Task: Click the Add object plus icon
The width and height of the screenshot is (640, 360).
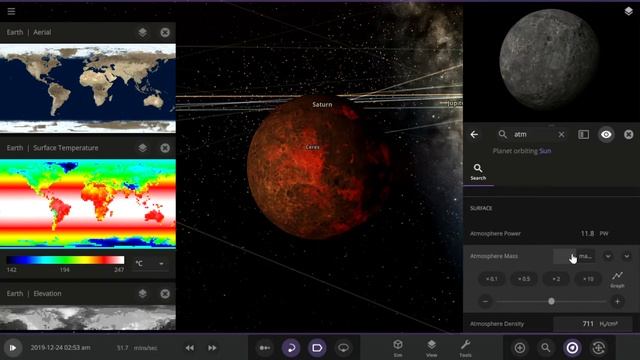Action: click(520, 348)
